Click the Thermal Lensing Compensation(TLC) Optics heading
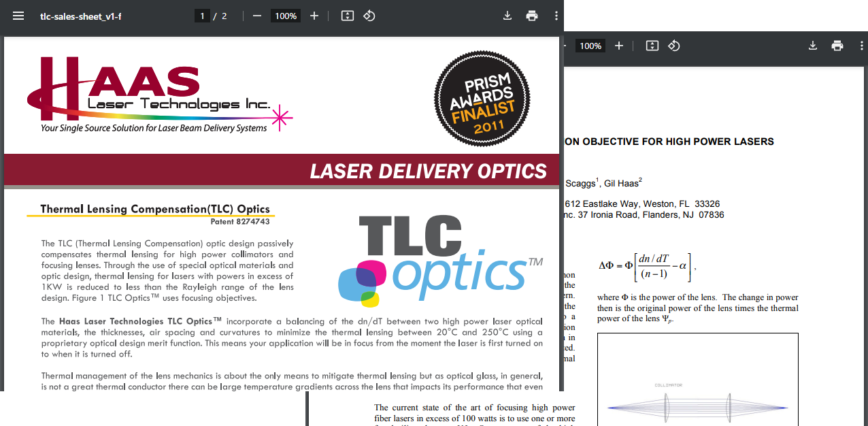The width and height of the screenshot is (868, 426). 155,209
